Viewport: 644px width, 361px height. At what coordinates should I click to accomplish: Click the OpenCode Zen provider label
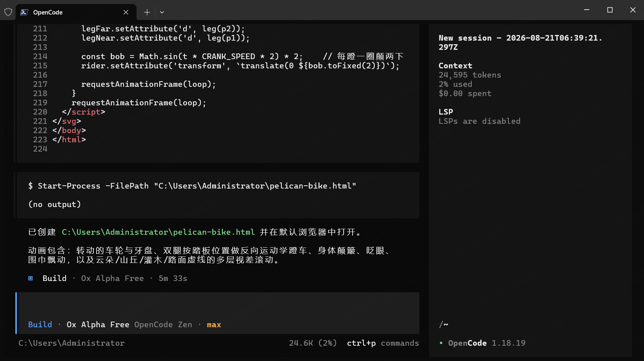pyautogui.click(x=163, y=324)
